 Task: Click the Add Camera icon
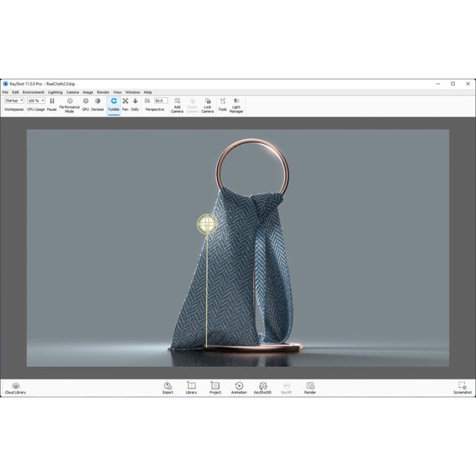click(x=177, y=101)
